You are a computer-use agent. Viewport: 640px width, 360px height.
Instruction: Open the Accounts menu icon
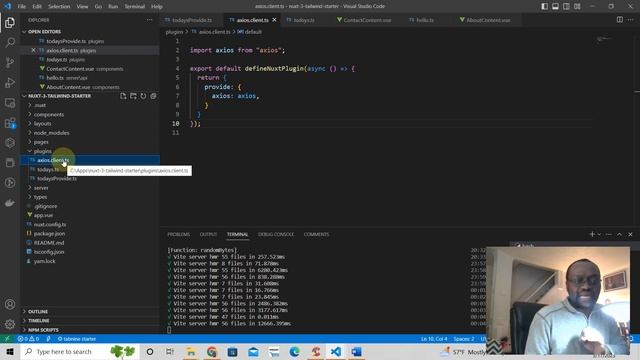pyautogui.click(x=10, y=304)
